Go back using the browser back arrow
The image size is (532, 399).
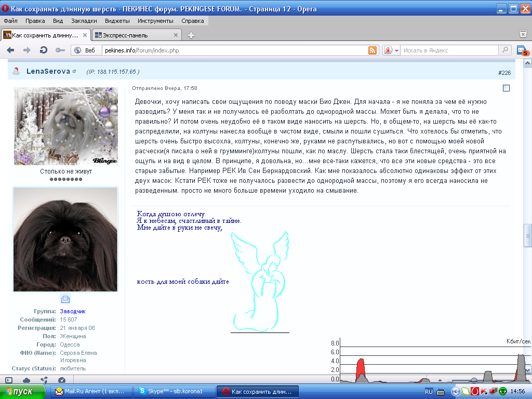10,50
